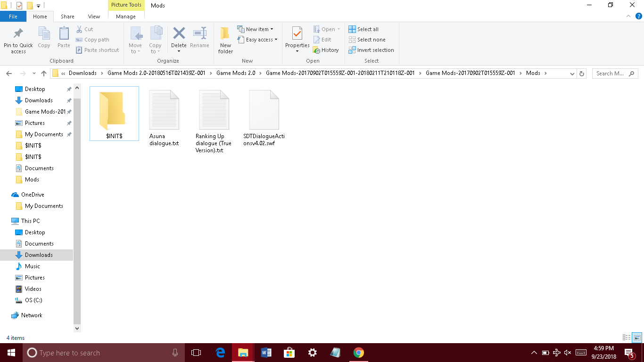Go up one folder level arrow
This screenshot has width=644, height=362.
tap(44, 74)
